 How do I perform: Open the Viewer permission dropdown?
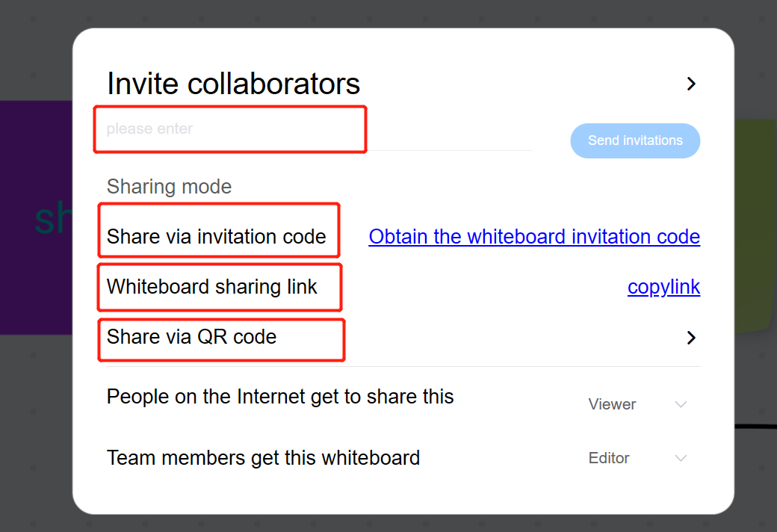click(x=612, y=404)
